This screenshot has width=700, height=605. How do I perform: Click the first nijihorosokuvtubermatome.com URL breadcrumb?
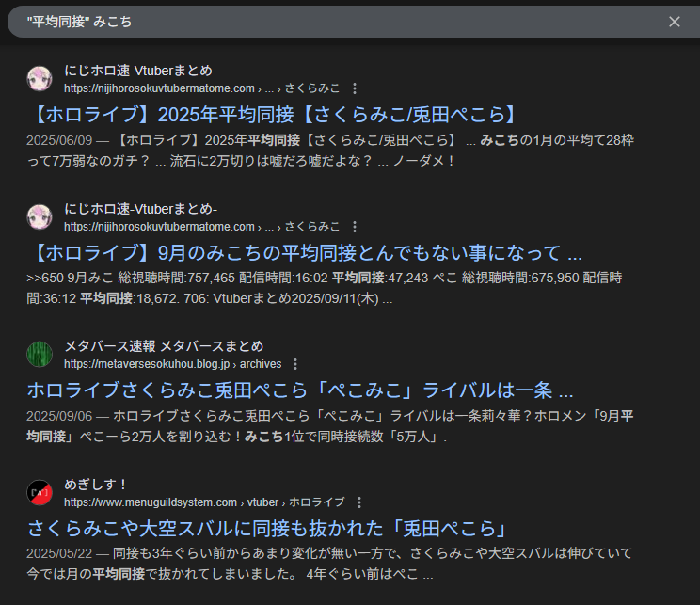[x=160, y=88]
